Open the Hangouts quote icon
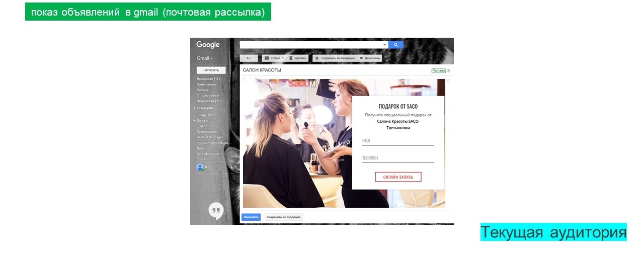This screenshot has width=644, height=253. pyautogui.click(x=216, y=210)
